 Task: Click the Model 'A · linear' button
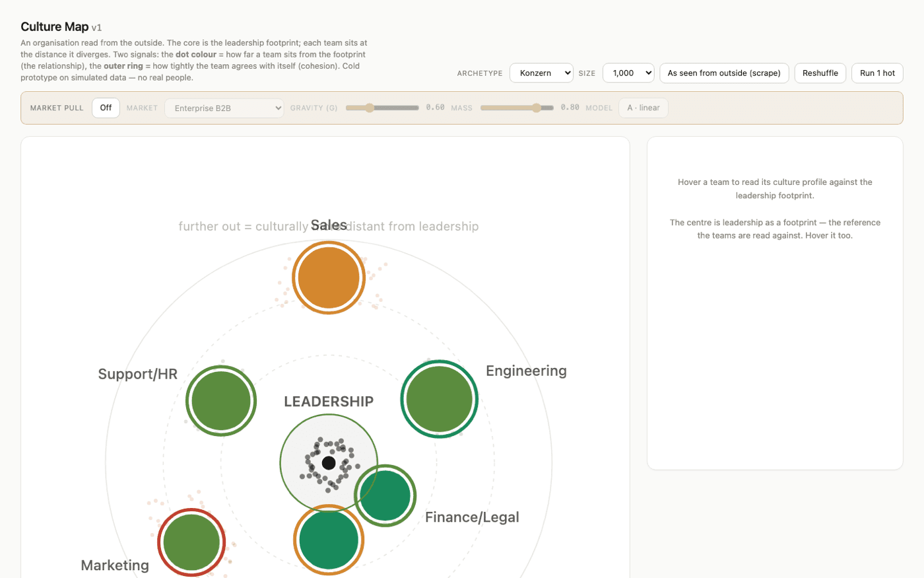coord(643,108)
